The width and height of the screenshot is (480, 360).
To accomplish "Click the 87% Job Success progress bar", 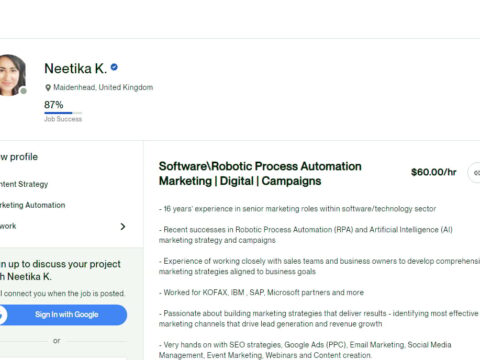I will (63, 113).
